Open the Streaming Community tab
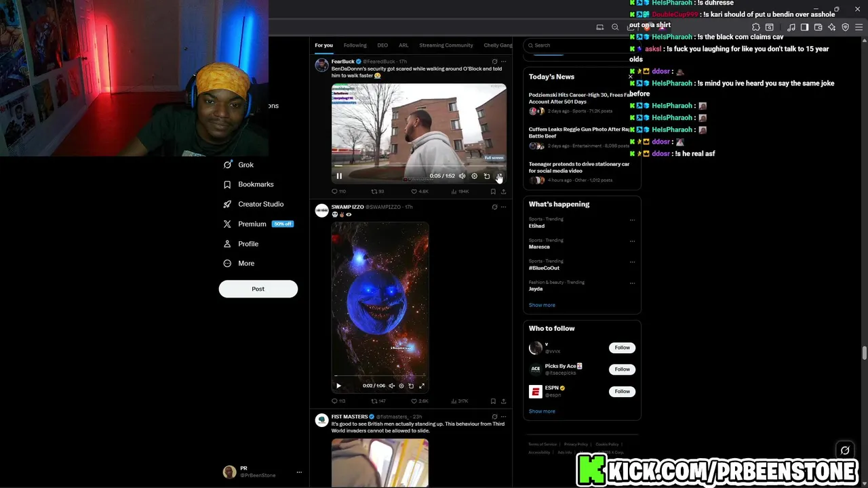Image resolution: width=868 pixels, height=488 pixels. [x=446, y=45]
